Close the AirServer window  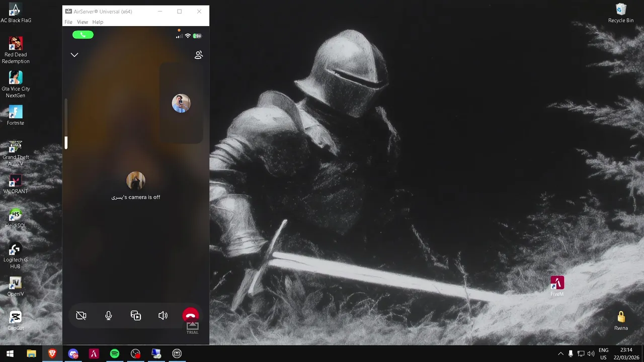click(x=199, y=11)
